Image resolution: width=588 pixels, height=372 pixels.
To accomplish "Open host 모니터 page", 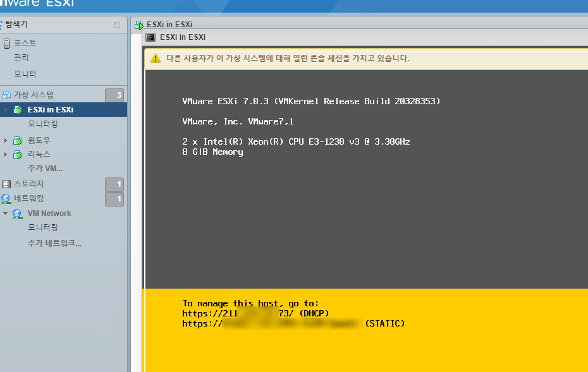I will coord(25,74).
